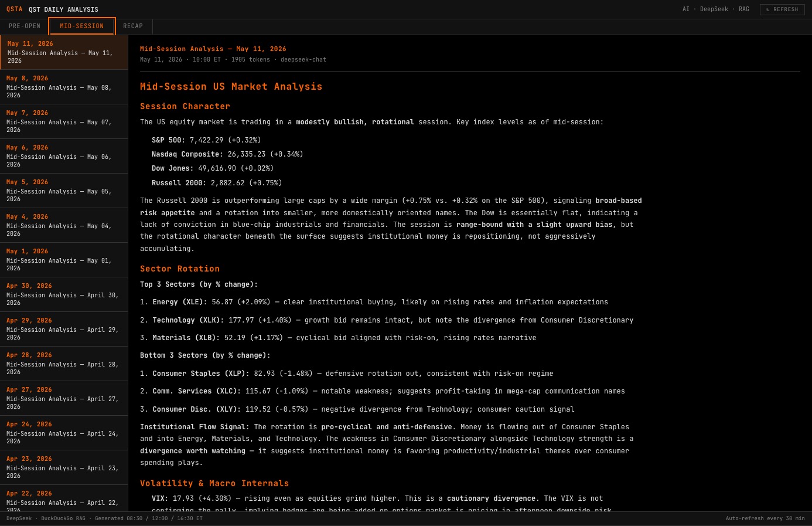Open the Apr 22, 2026 analysis entry
The height and width of the screenshot is (526, 812).
point(64,498)
